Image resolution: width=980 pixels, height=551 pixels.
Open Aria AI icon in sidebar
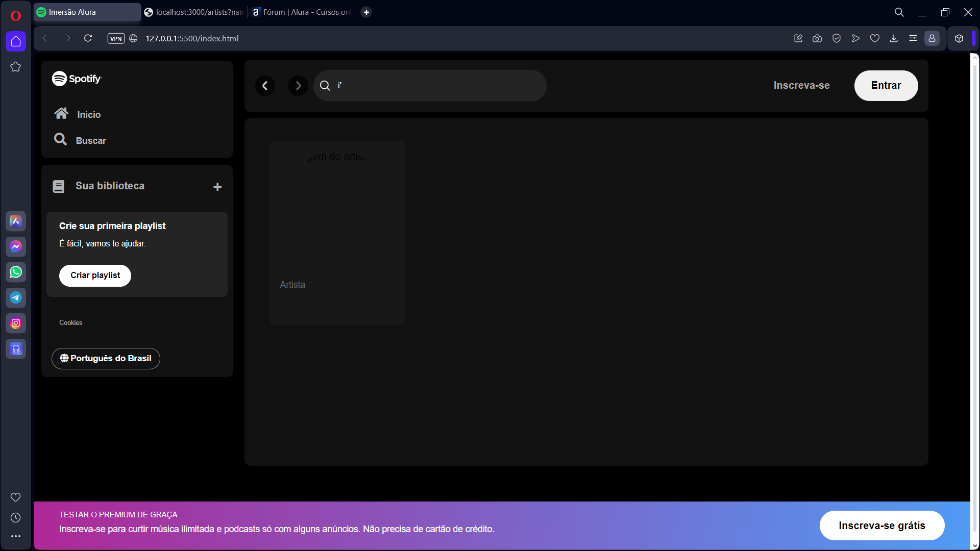[16, 221]
